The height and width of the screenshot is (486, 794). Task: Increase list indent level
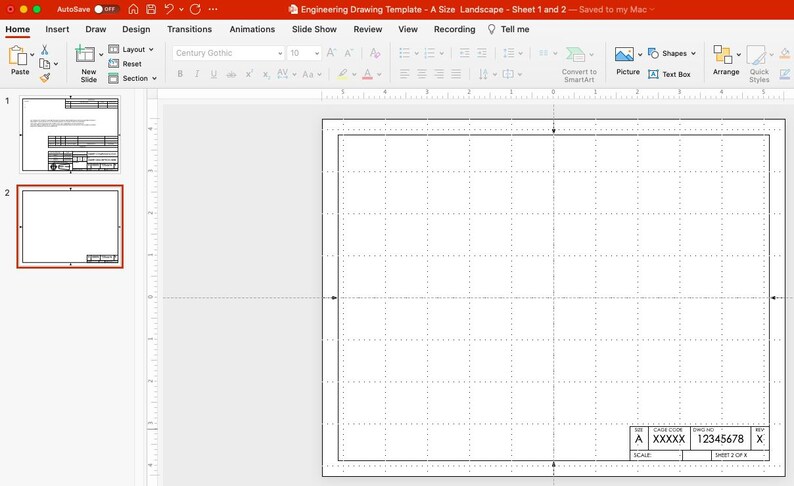(482, 53)
